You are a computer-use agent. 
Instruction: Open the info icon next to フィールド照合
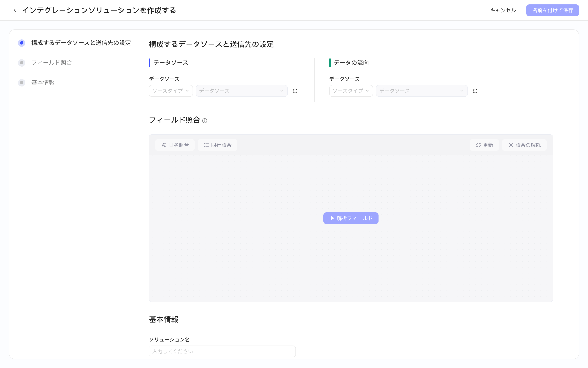(x=205, y=121)
